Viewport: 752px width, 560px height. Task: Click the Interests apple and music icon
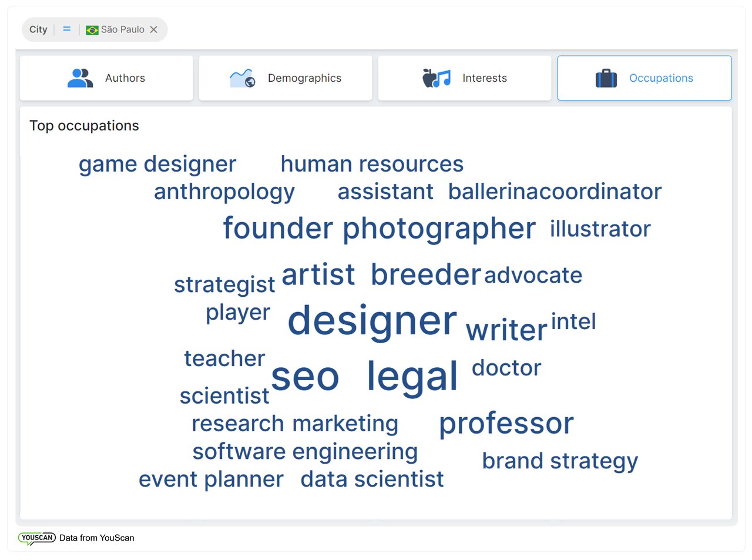[437, 78]
